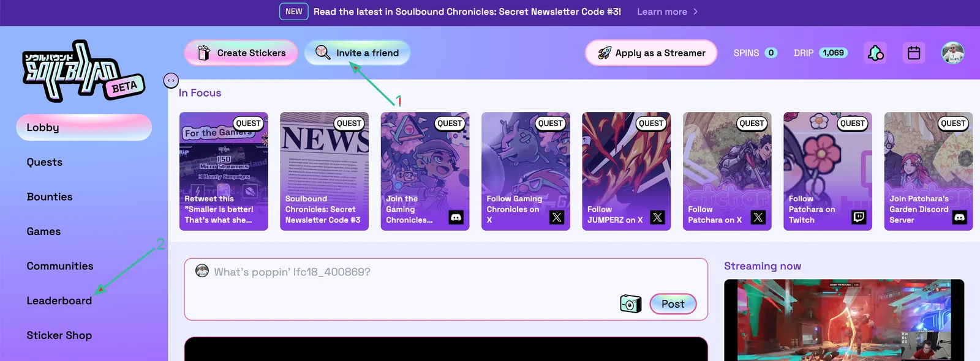Open the Streaming now video thumbnail
Screen dimensions: 980x361
[x=844, y=320]
